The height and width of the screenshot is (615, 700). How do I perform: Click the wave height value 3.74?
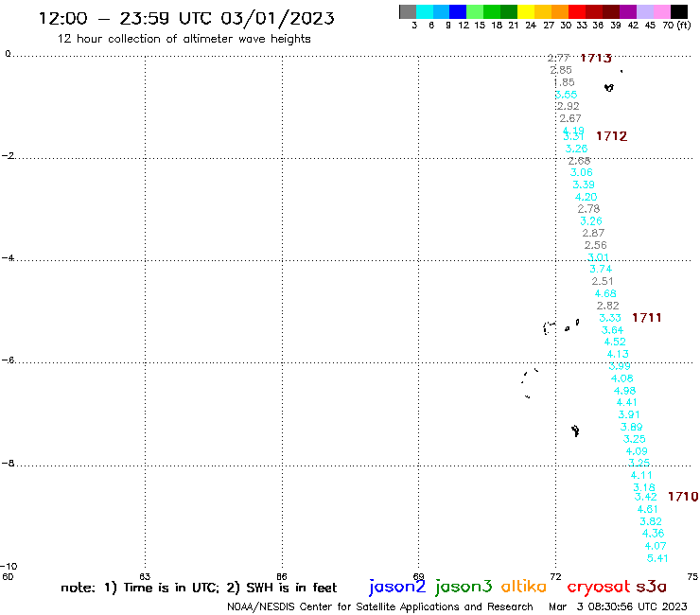(x=601, y=269)
